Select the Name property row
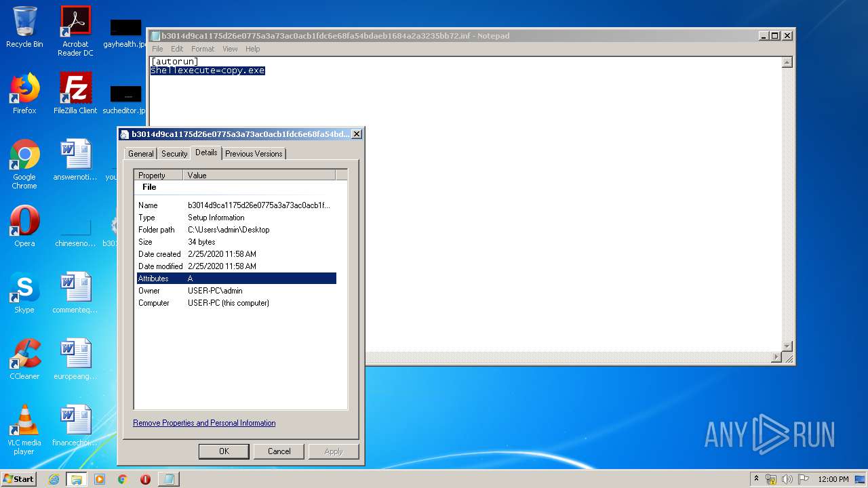The width and height of the screenshot is (868, 488). (x=237, y=205)
